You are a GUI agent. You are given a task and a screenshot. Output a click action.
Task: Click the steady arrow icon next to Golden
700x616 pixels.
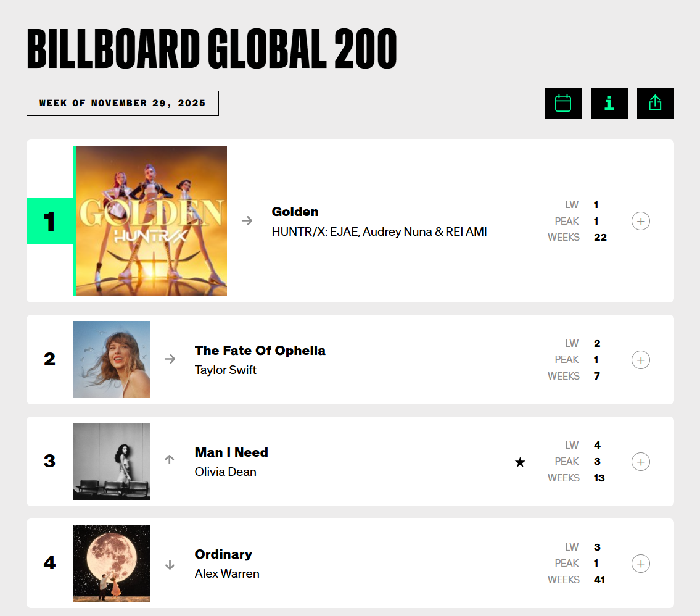coord(247,221)
